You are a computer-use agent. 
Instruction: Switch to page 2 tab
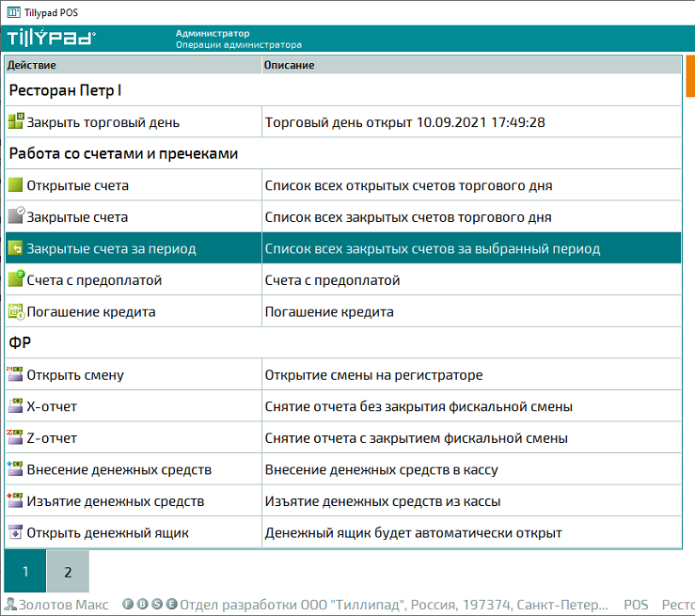(68, 571)
